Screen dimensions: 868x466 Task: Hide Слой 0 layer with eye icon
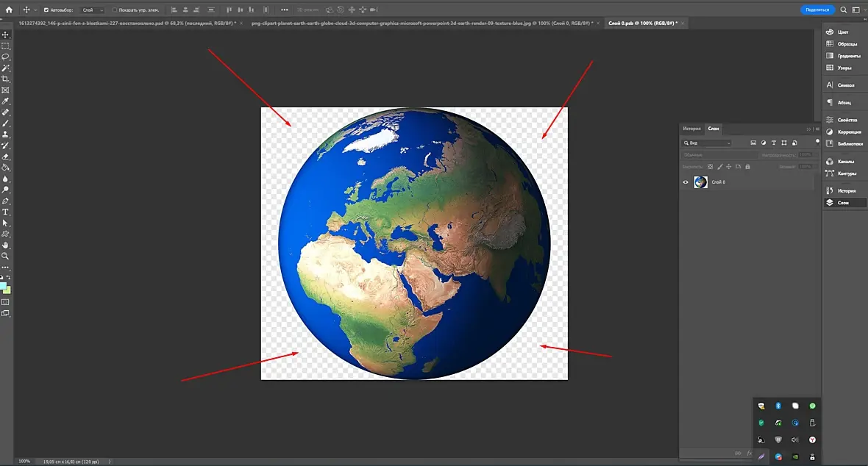point(686,182)
